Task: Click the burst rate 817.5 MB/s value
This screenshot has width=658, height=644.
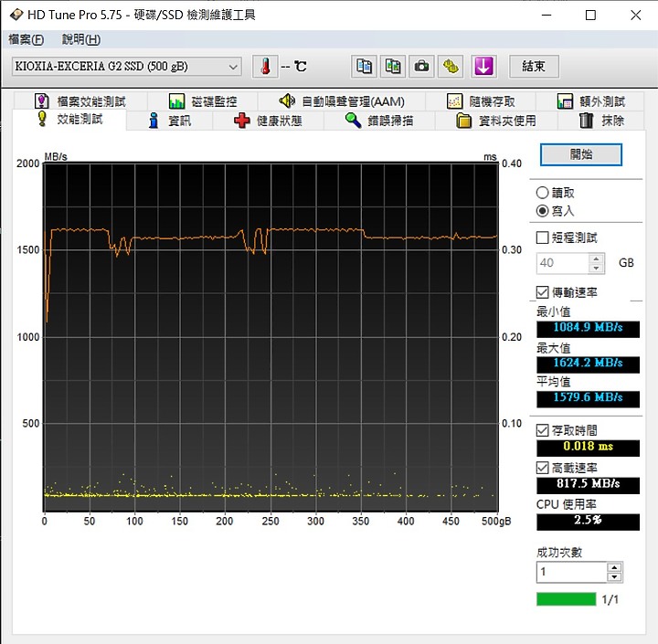Action: coord(588,485)
